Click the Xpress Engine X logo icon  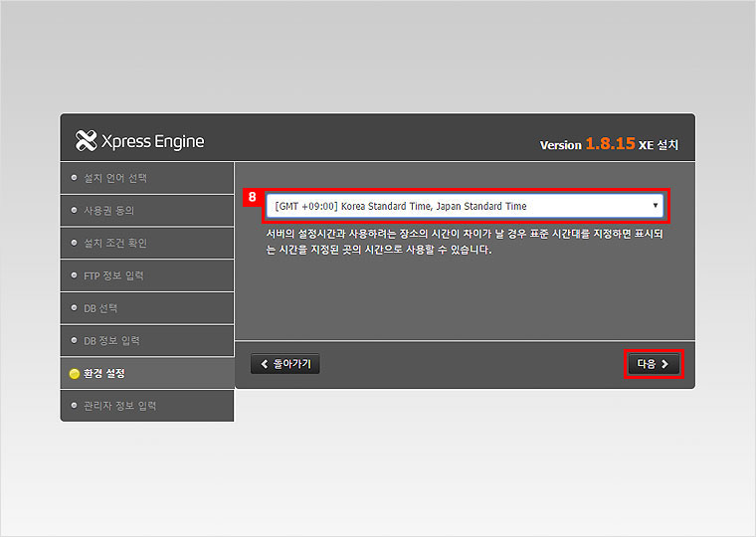pos(86,141)
